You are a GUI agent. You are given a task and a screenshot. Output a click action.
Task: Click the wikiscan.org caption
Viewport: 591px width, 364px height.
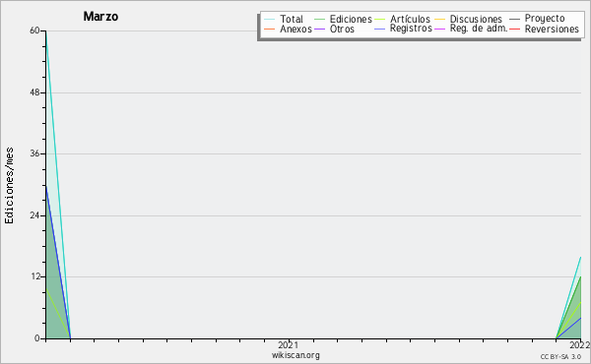tap(295, 355)
